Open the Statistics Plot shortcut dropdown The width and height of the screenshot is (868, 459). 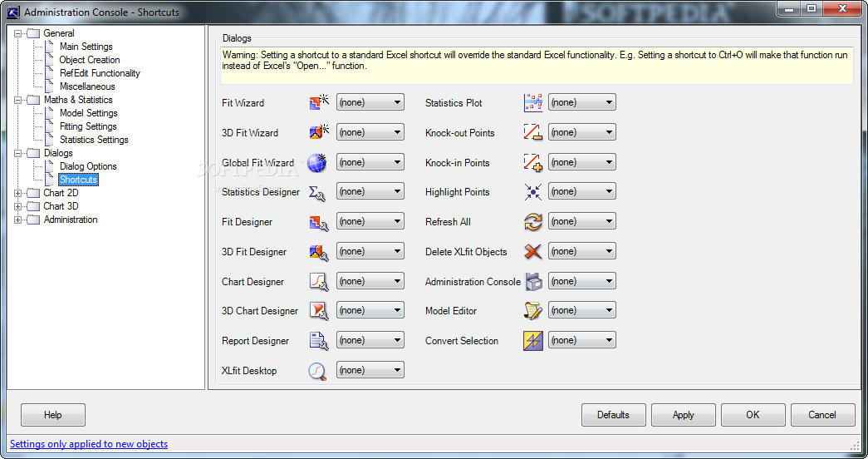click(581, 102)
